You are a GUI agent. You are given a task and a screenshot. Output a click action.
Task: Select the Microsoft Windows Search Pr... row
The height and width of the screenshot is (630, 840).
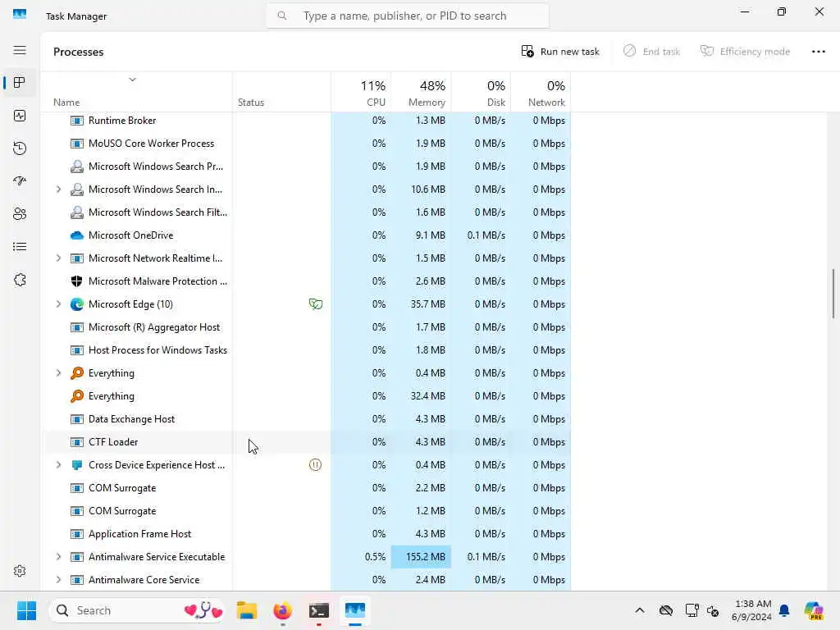307,167
